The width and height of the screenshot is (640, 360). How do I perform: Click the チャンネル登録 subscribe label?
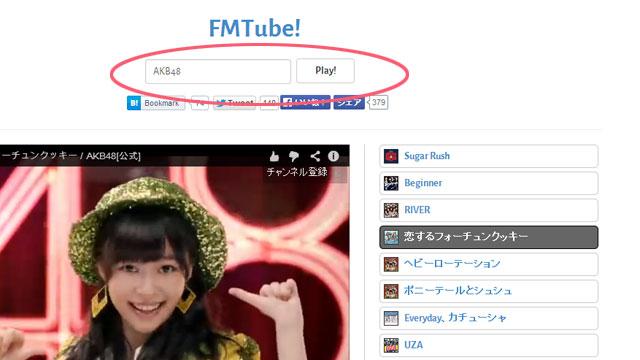point(297,172)
